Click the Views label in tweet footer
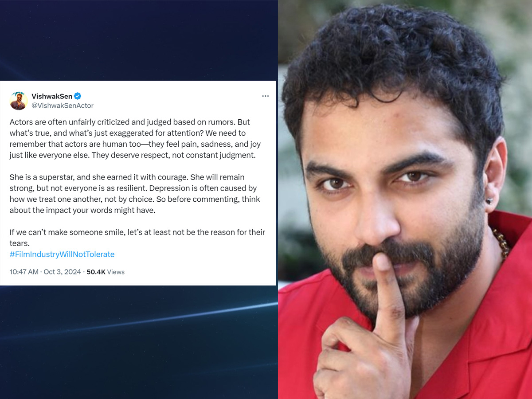 click(x=116, y=272)
